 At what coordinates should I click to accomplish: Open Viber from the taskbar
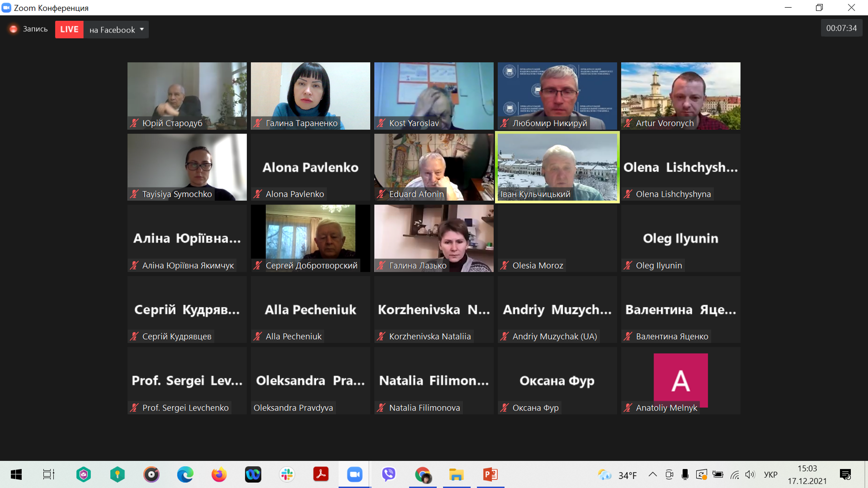[389, 474]
